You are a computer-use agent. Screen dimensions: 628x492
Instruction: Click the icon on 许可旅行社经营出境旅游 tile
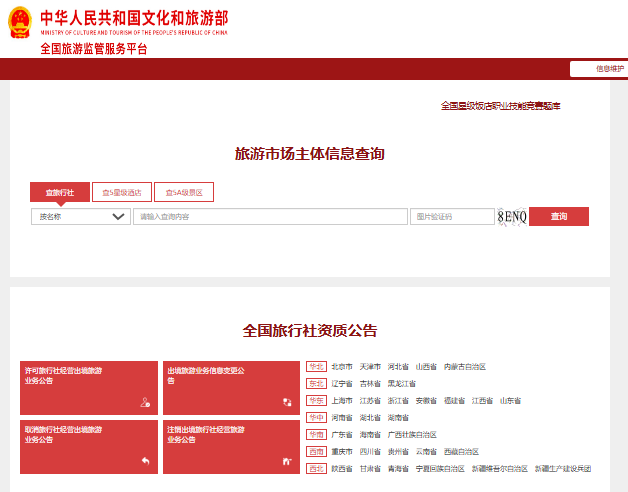[146, 402]
